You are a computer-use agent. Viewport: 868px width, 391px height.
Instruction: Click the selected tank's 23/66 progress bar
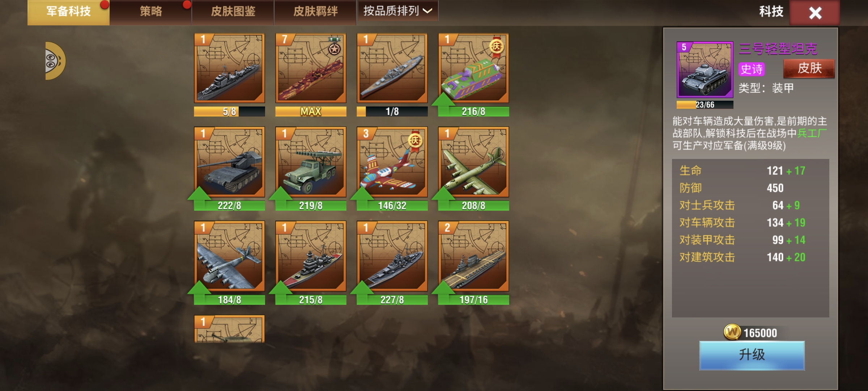point(705,105)
